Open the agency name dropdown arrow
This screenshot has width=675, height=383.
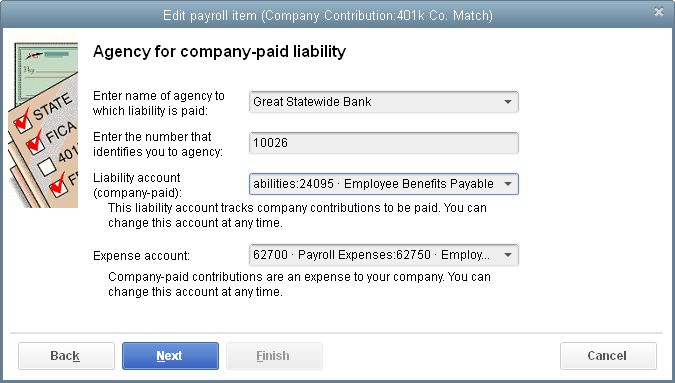click(508, 102)
